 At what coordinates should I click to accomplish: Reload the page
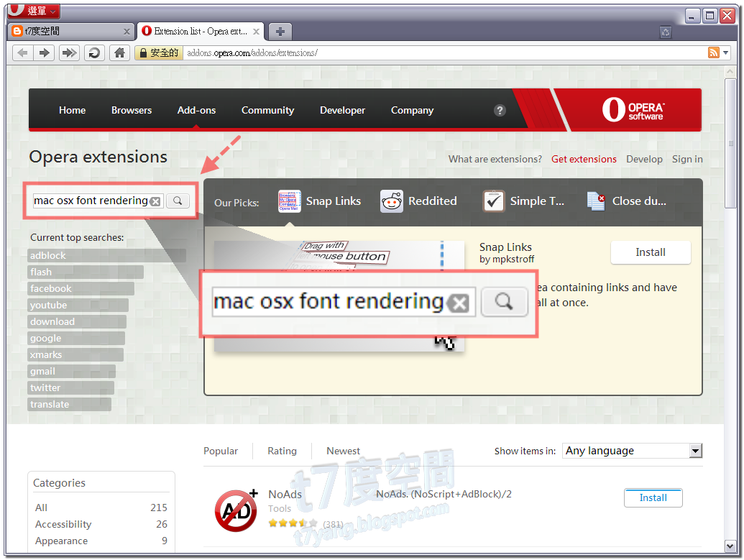94,52
